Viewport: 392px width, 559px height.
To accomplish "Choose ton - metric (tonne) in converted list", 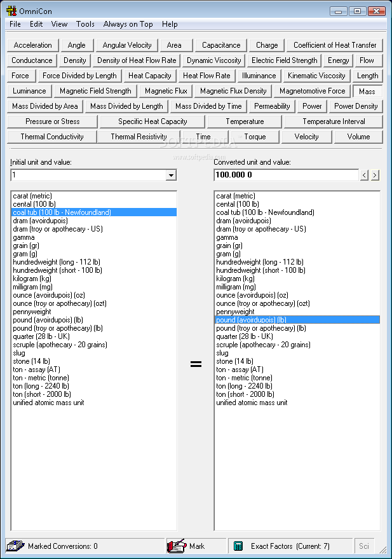I will pos(297,378).
